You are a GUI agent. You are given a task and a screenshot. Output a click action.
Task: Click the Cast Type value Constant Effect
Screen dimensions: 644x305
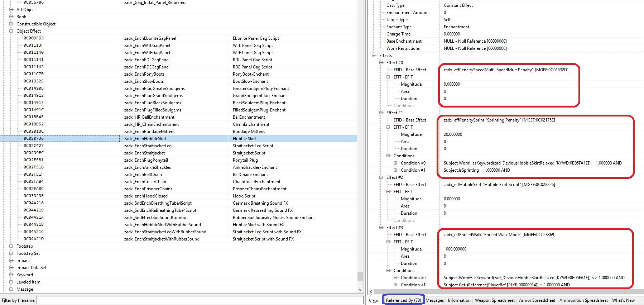click(458, 5)
